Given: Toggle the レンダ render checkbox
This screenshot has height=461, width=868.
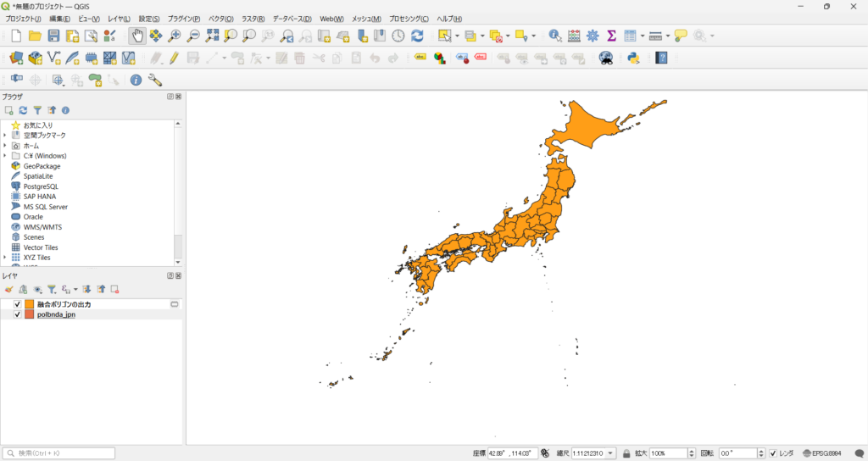Looking at the screenshot, I should click(773, 453).
